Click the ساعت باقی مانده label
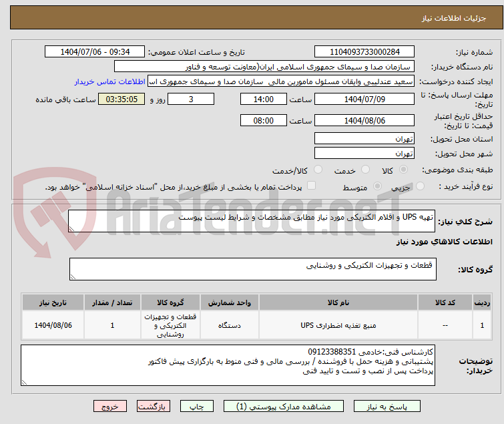The image size is (504, 424). (65, 99)
